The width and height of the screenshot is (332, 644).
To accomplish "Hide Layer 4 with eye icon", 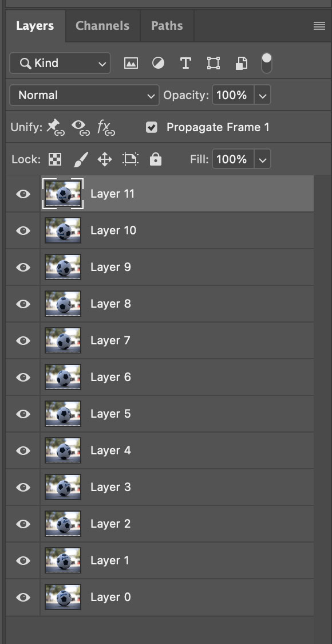I will (23, 450).
